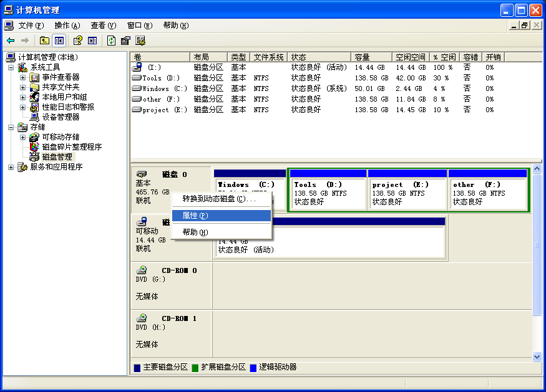Image resolution: width=546 pixels, height=392 pixels.
Task: Open the View menu (查看)
Action: coord(104,26)
